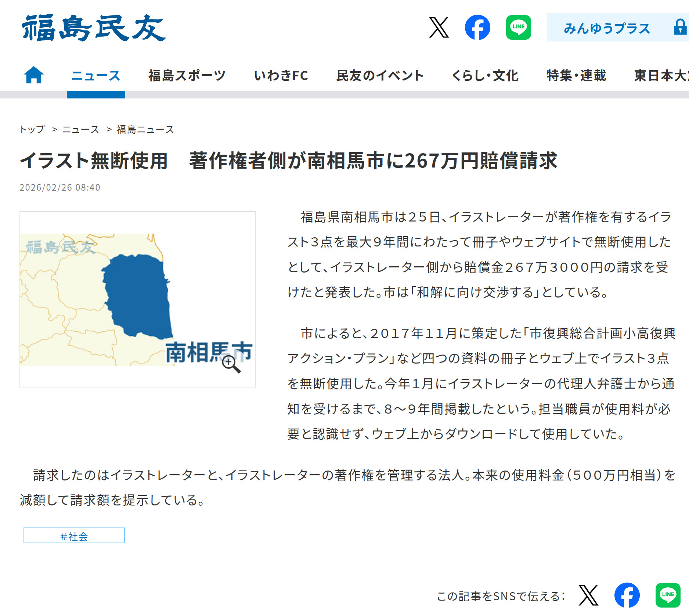Click the みんゆうプラス button

(607, 28)
